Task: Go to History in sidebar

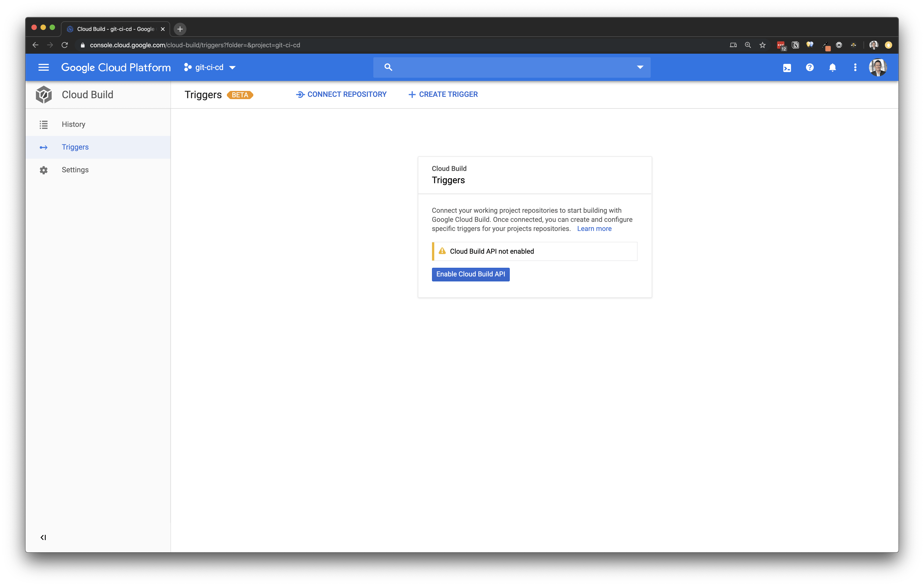Action: pyautogui.click(x=98, y=124)
